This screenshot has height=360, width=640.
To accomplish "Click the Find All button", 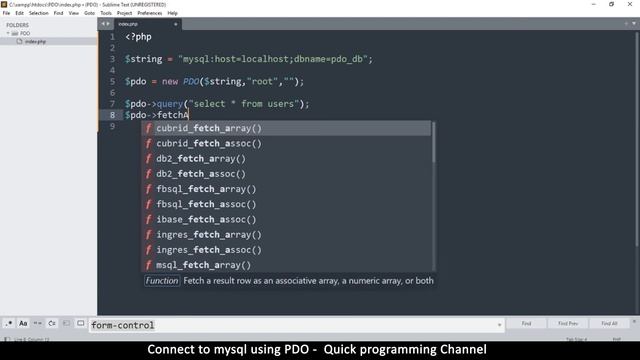I will pos(609,324).
